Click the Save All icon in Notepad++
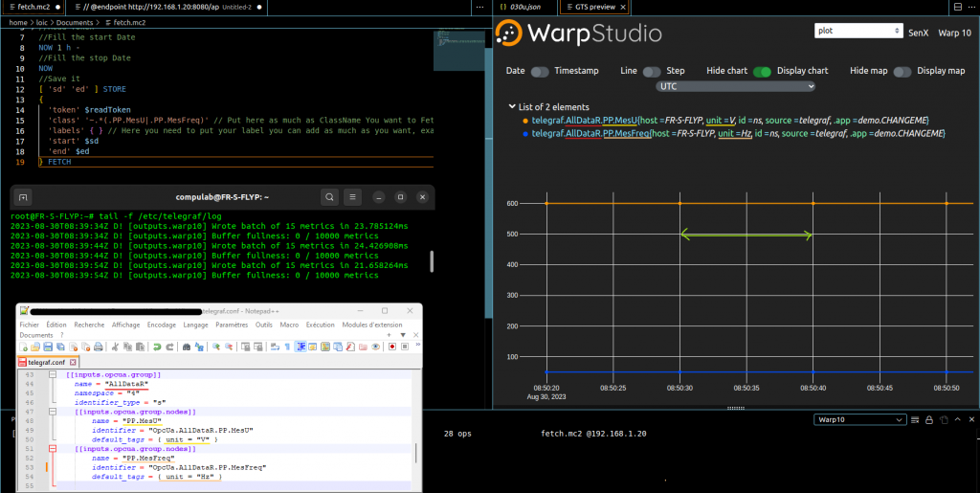The image size is (980, 493). point(60,347)
